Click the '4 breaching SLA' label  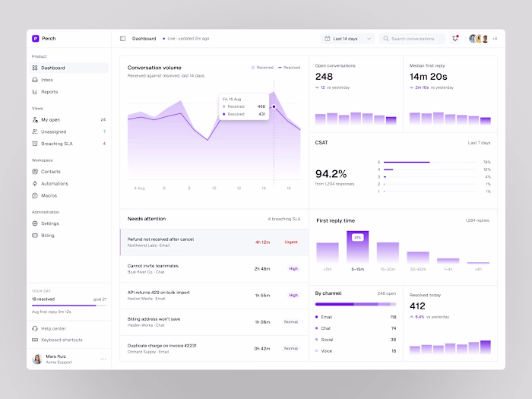pyautogui.click(x=284, y=219)
